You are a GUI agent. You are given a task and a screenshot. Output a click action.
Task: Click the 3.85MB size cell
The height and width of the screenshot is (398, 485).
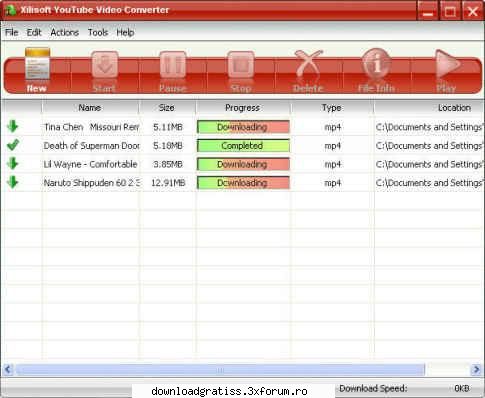click(168, 164)
